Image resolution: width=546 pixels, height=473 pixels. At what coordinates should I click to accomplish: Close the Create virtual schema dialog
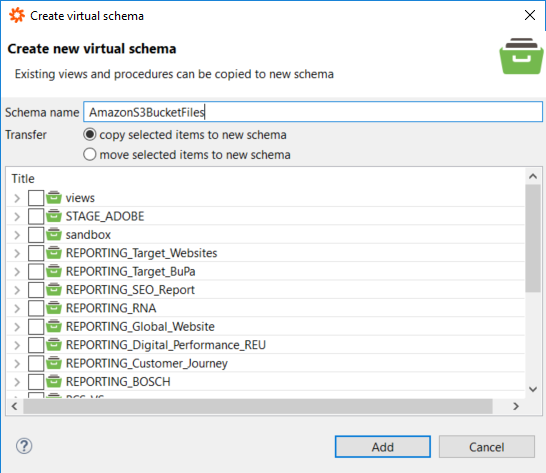[x=530, y=15]
